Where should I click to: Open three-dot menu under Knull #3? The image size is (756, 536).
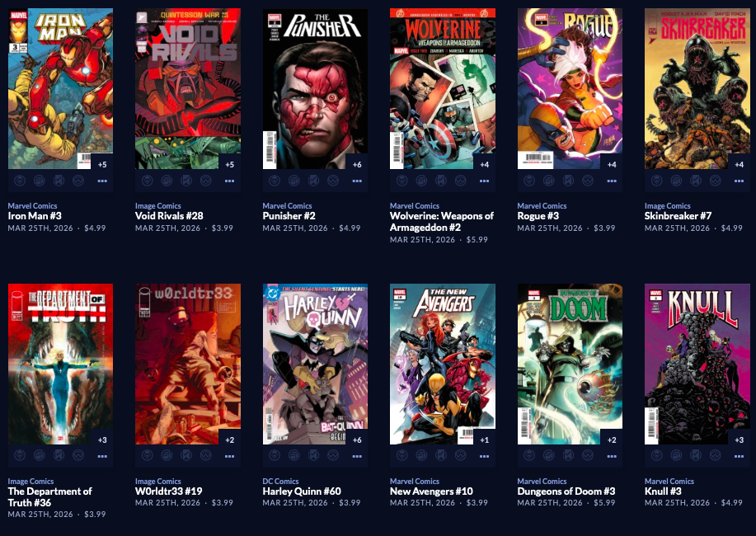(739, 456)
